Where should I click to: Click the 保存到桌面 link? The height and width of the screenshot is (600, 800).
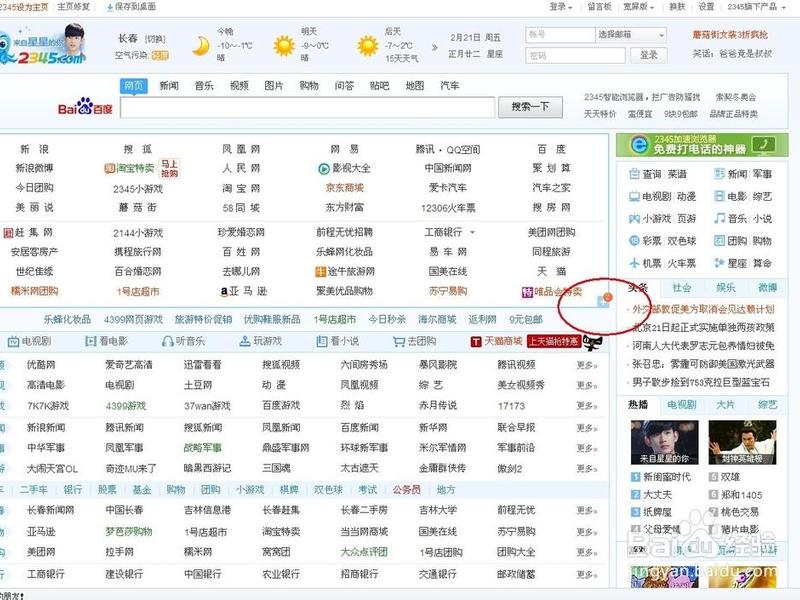click(131, 7)
